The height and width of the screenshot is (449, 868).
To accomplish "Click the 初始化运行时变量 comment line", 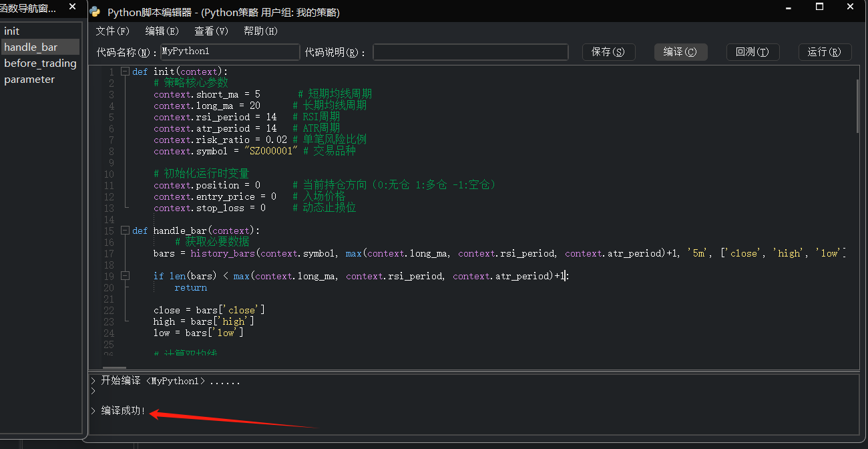I will [x=202, y=174].
